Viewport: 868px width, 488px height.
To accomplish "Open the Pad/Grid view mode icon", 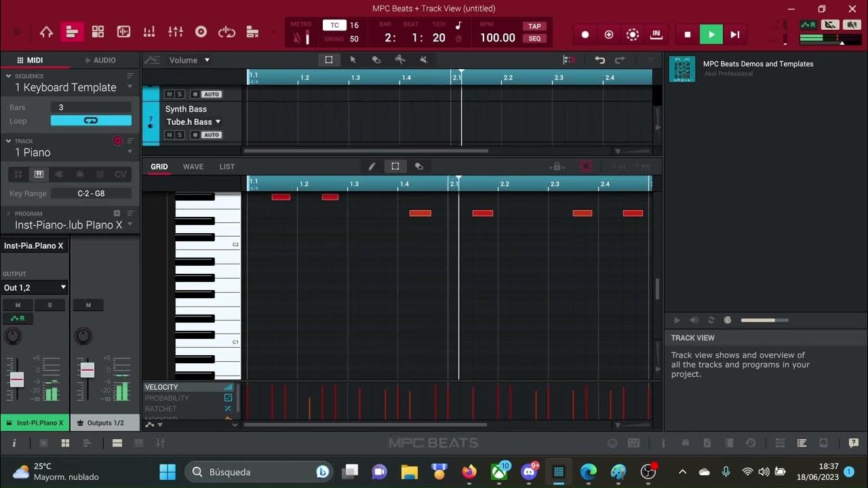I will click(98, 32).
